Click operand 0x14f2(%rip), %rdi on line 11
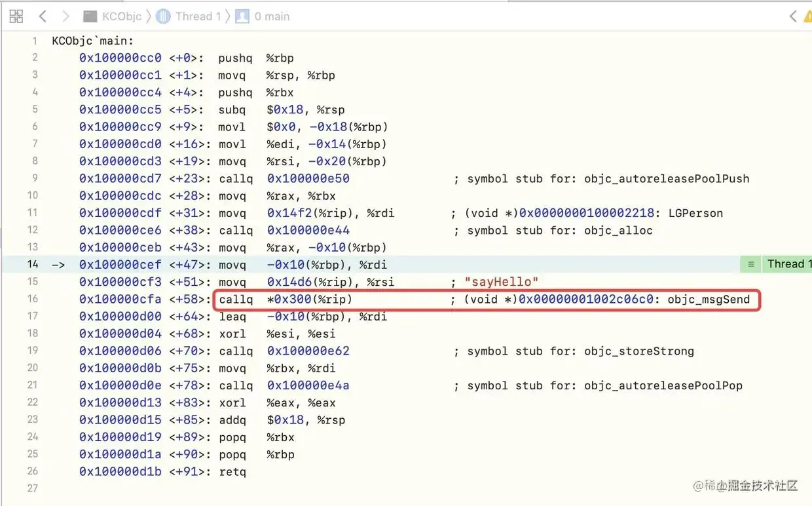812x506 pixels. click(x=331, y=213)
